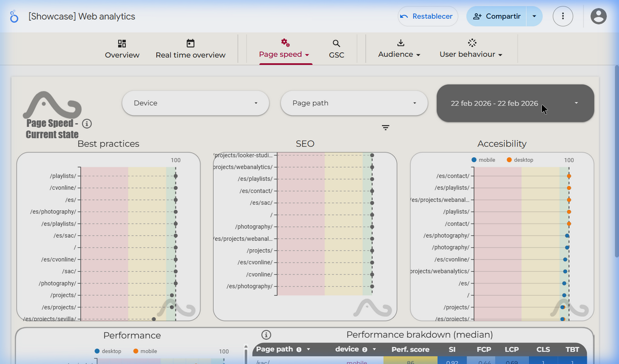Click the add-person icon in Compartir
The width and height of the screenshot is (619, 364).
point(477,16)
